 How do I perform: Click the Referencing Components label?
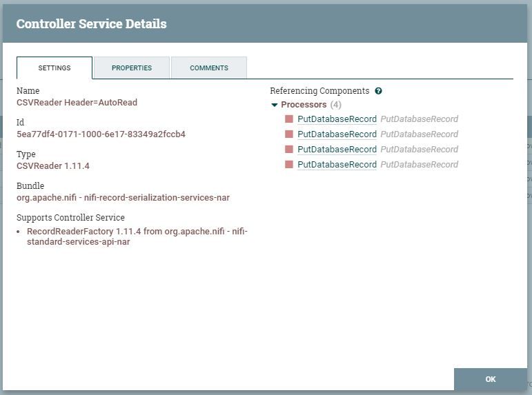(319, 91)
